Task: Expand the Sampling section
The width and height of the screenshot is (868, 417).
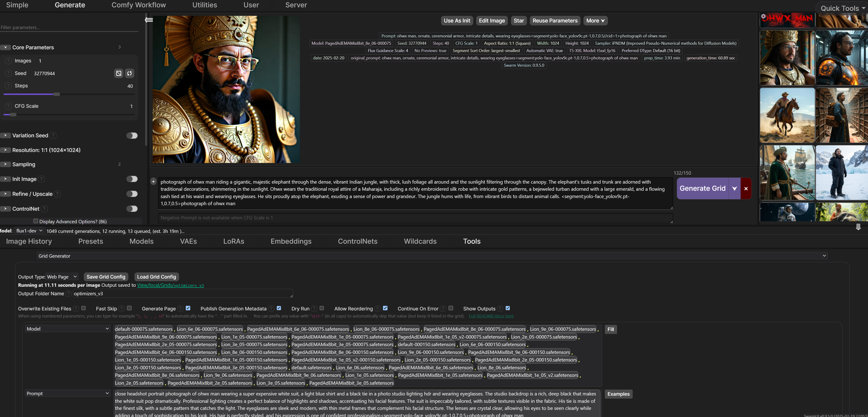Action: (6, 164)
